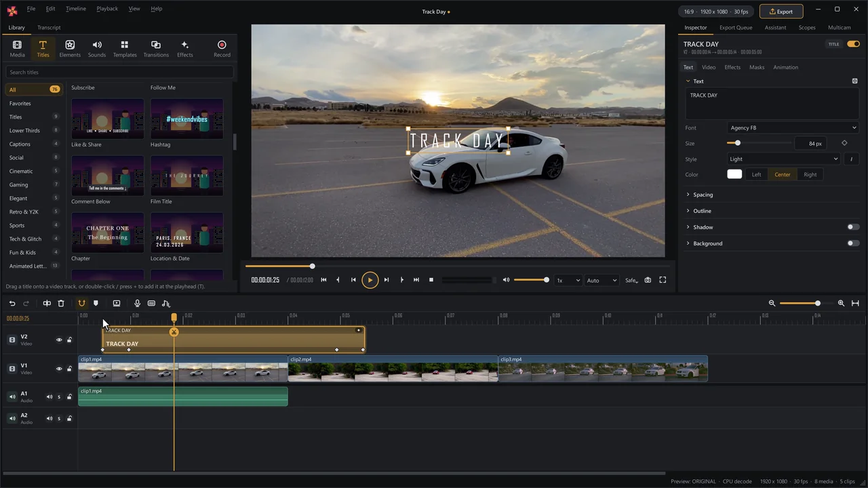868x488 pixels.
Task: Open the Elements library section
Action: point(70,48)
